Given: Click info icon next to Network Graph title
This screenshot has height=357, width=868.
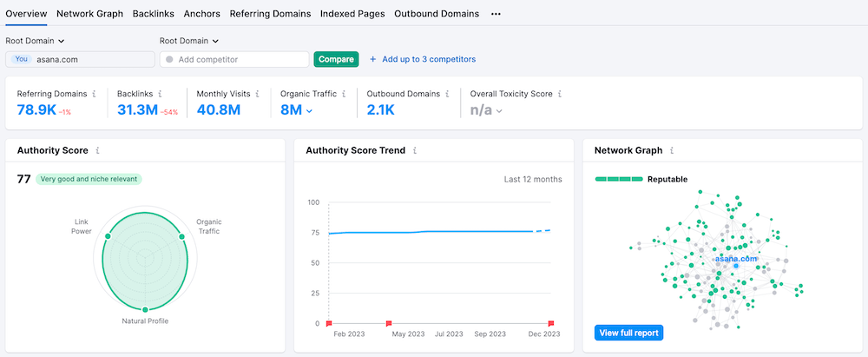Looking at the screenshot, I should [672, 150].
